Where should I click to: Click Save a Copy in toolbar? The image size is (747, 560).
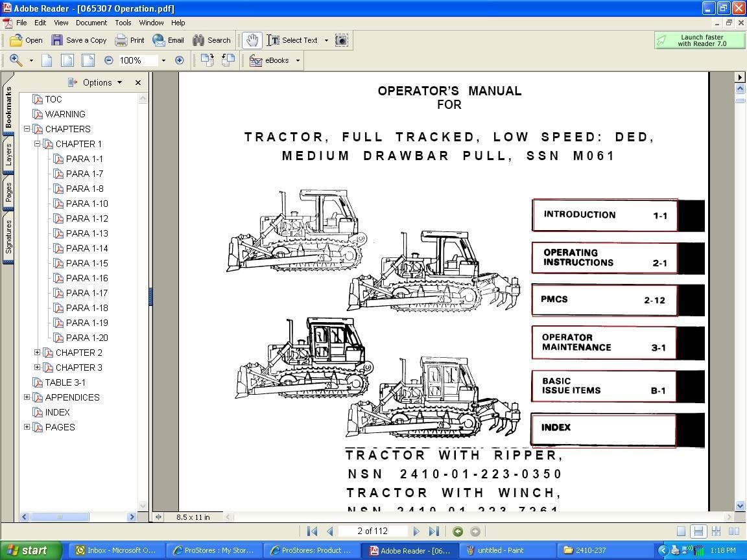pos(79,40)
